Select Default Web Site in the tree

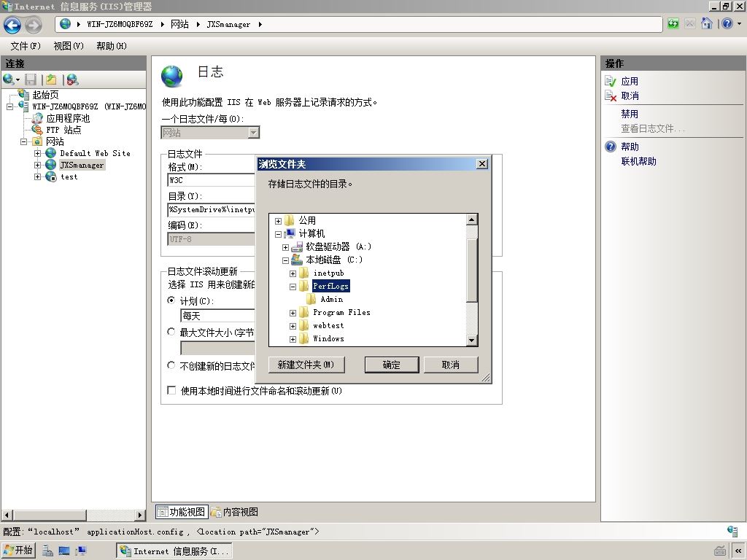[x=95, y=153]
